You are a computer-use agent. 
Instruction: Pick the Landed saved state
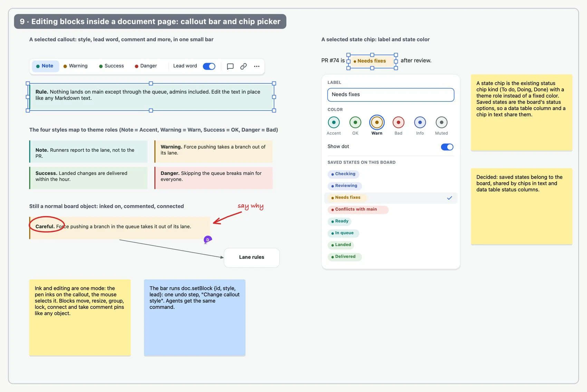click(x=341, y=245)
